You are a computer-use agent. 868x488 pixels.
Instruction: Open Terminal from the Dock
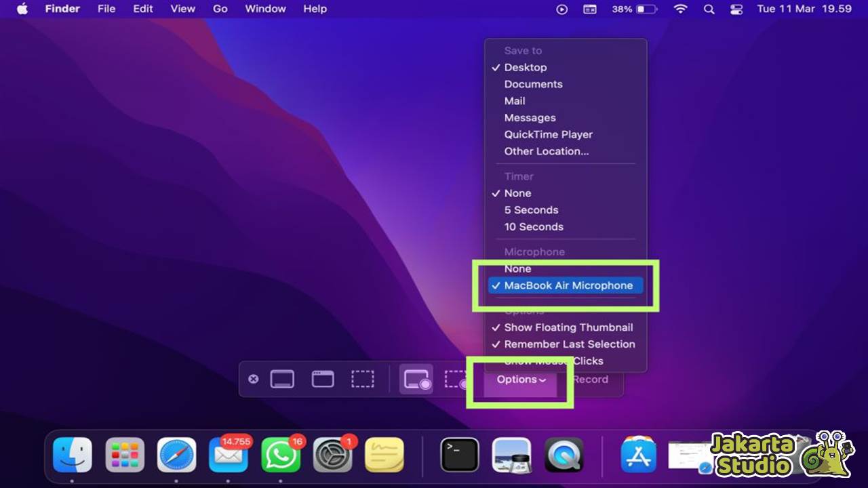pyautogui.click(x=458, y=454)
